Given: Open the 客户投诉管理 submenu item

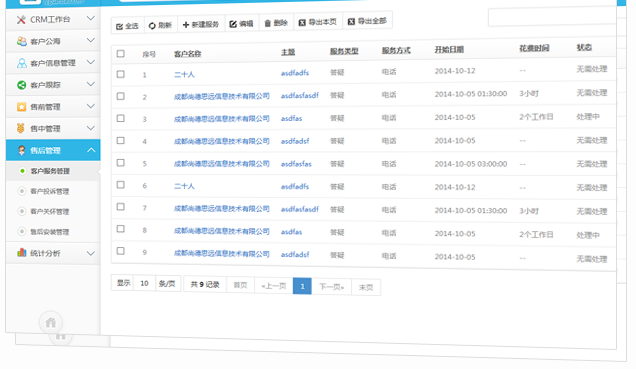Looking at the screenshot, I should pos(49,191).
